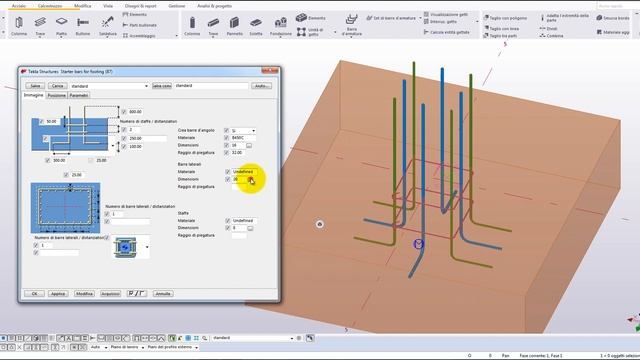
Task: Open the Modifica ribbon tab
Action: (82, 6)
